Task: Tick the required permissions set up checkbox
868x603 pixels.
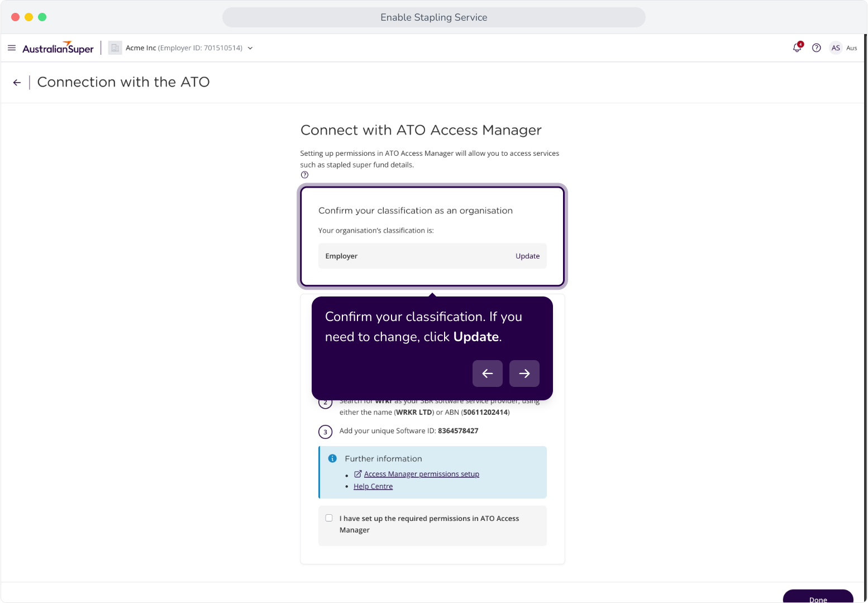Action: point(329,518)
